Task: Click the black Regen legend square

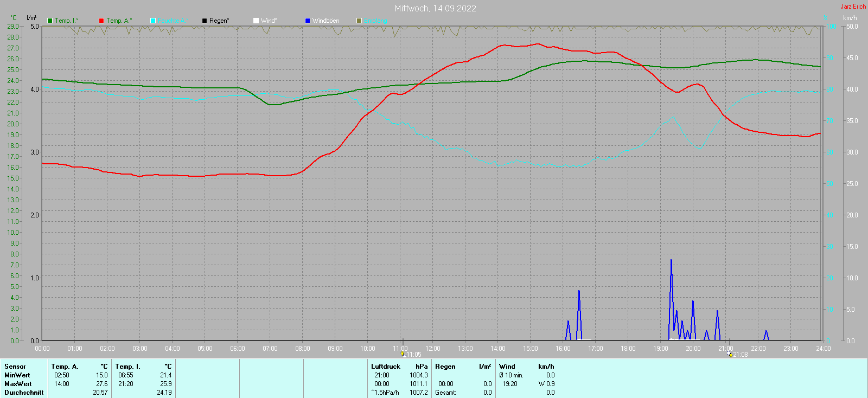Action: point(205,21)
